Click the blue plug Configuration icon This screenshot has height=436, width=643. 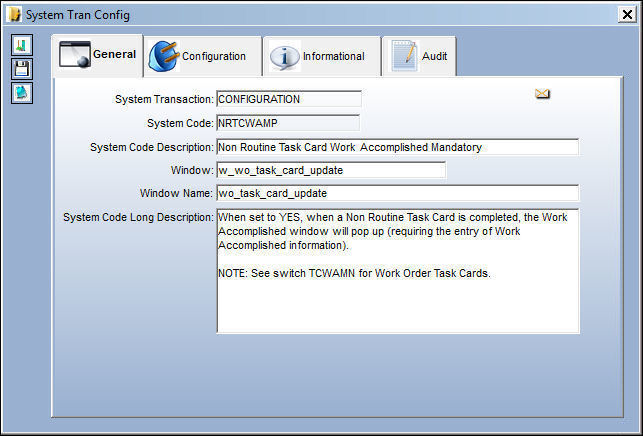point(164,56)
